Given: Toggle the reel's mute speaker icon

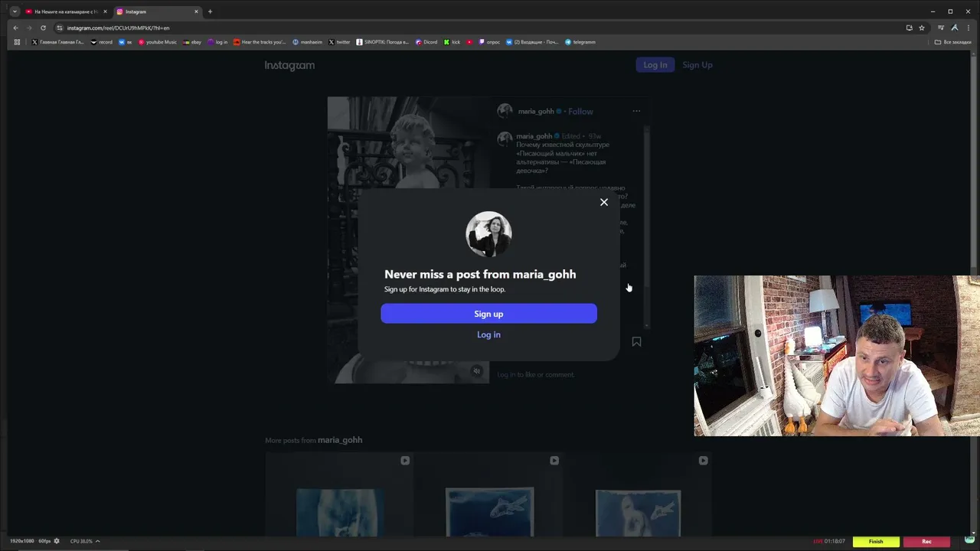Looking at the screenshot, I should 476,371.
